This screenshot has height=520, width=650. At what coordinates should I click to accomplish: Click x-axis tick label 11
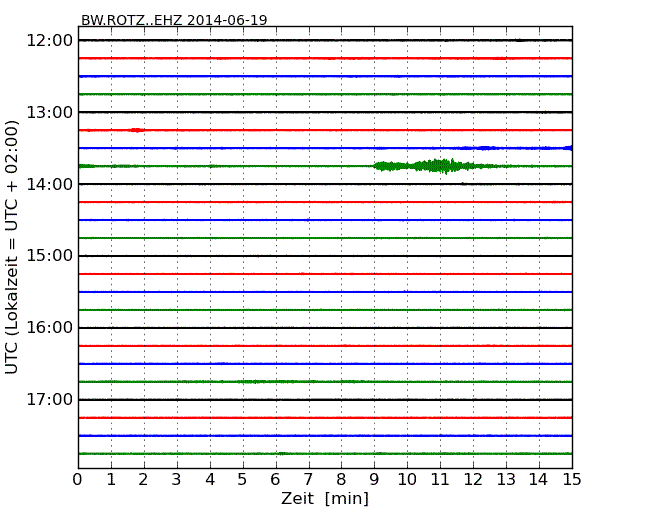440,480
